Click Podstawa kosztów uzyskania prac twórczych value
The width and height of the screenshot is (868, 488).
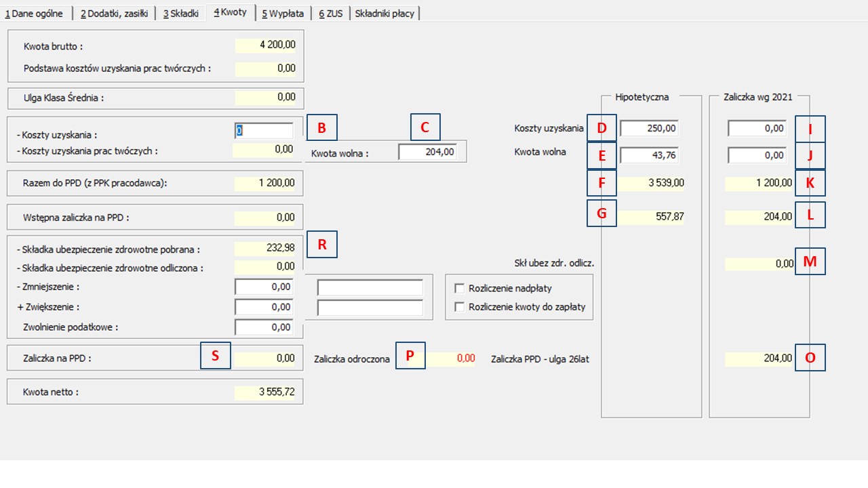point(266,68)
